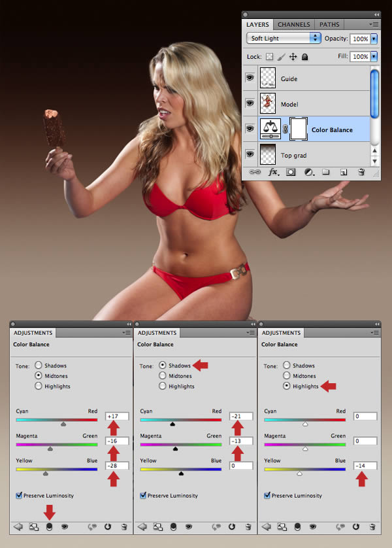The image size is (392, 548).
Task: Uncheck Preserve Luminosity in Midtones panel
Action: tap(19, 495)
